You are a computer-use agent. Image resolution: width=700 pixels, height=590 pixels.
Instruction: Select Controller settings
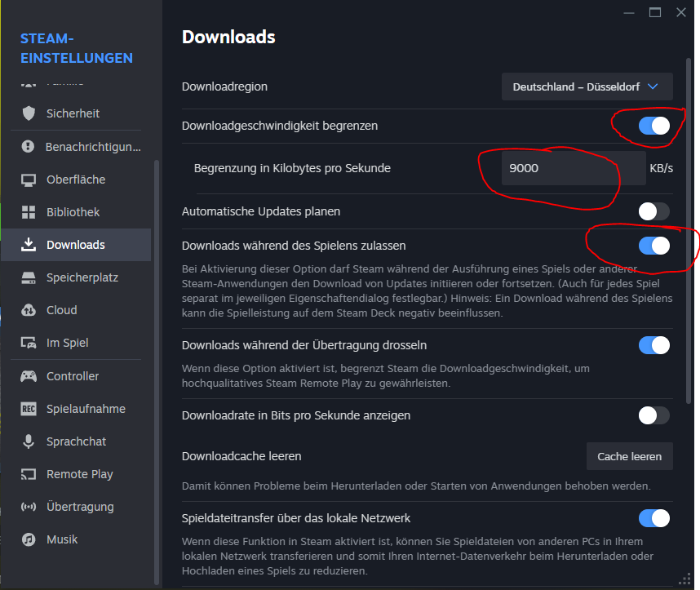(x=76, y=376)
